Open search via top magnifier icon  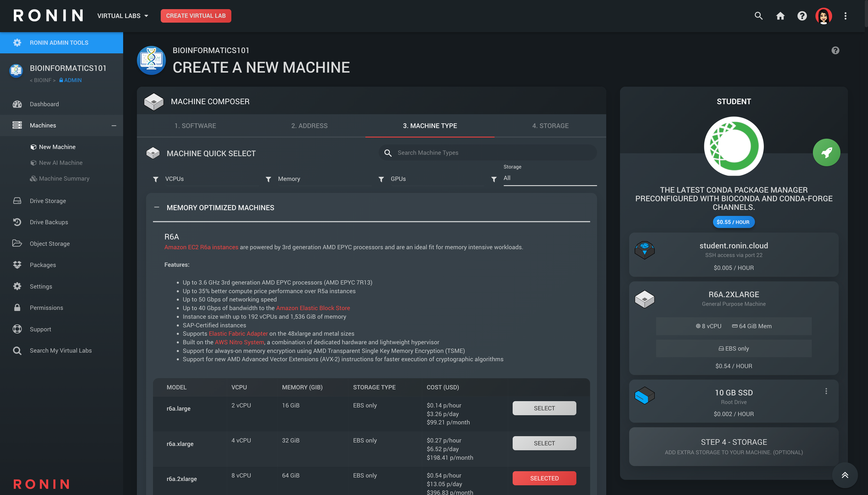point(758,16)
